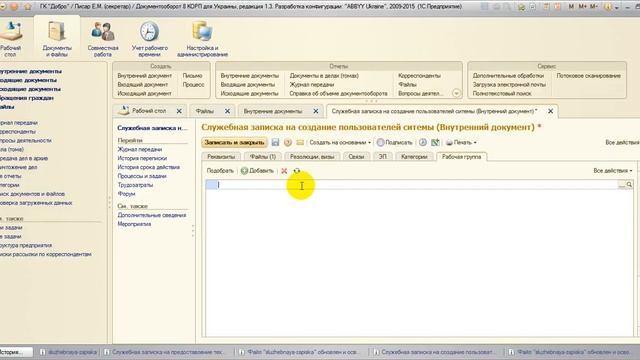Image resolution: width=640 pixels, height=360 pixels.
Task: Open the Учет рабочего времени section
Action: coord(149,39)
